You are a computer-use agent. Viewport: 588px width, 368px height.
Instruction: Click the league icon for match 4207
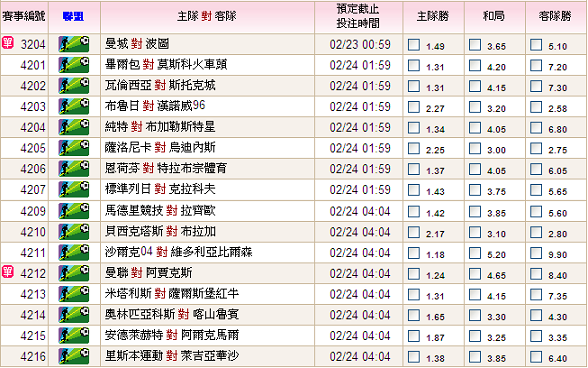(74, 189)
